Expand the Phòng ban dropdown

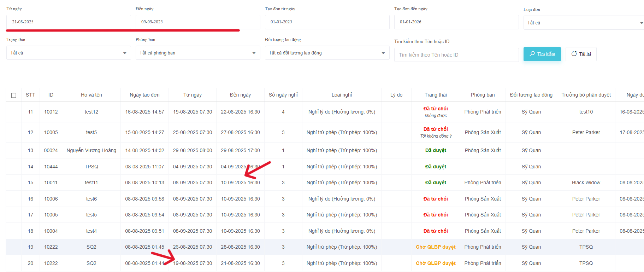197,53
